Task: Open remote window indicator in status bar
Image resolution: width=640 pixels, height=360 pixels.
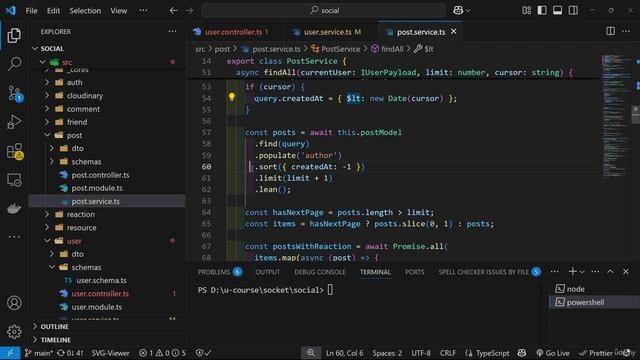Action: click(10, 353)
